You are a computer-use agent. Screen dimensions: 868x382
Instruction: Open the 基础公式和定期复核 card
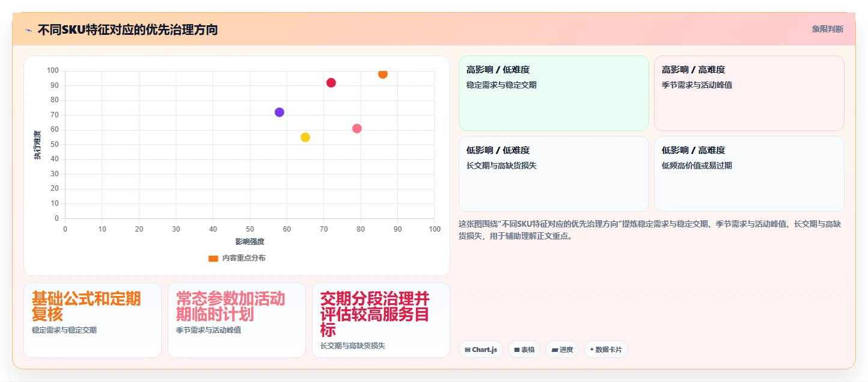click(x=93, y=320)
